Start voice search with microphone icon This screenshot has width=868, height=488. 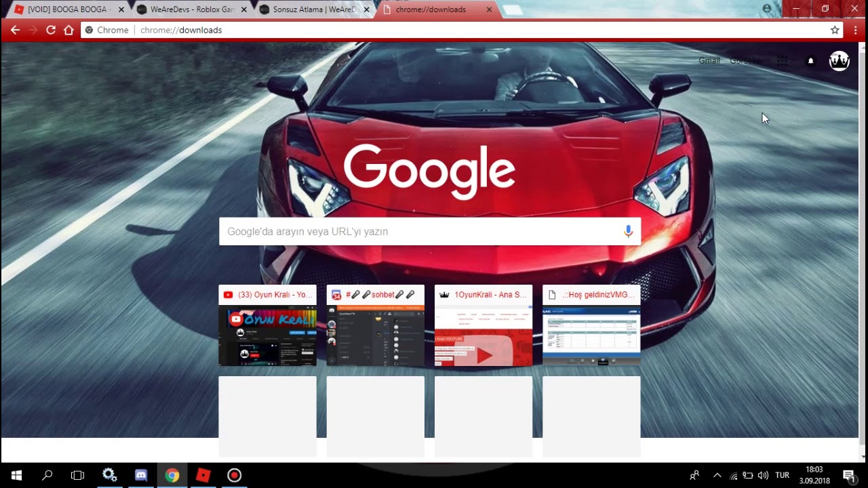(x=628, y=231)
